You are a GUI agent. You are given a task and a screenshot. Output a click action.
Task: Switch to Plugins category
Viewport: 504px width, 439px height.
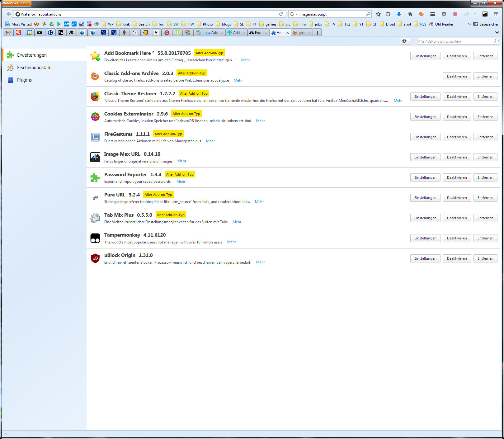(x=24, y=80)
